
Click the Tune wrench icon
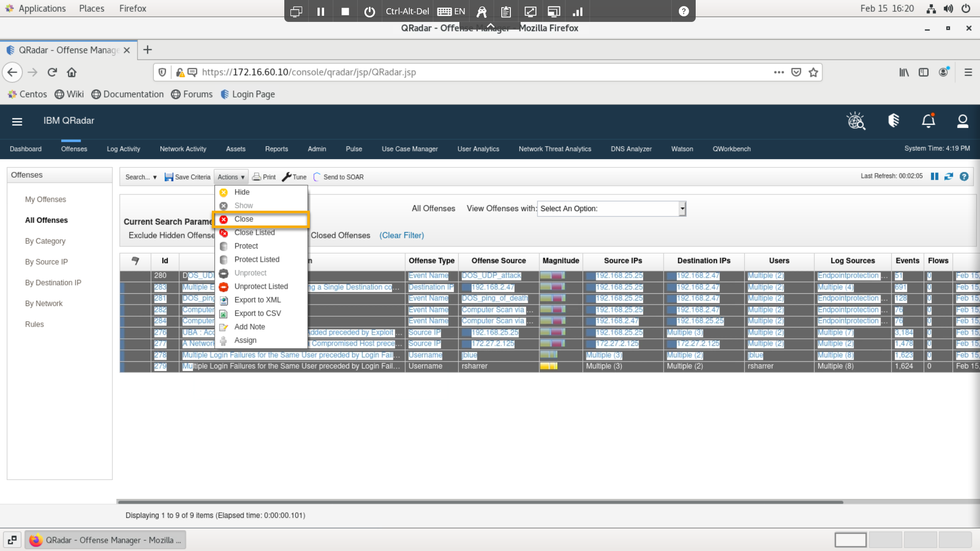pyautogui.click(x=294, y=177)
